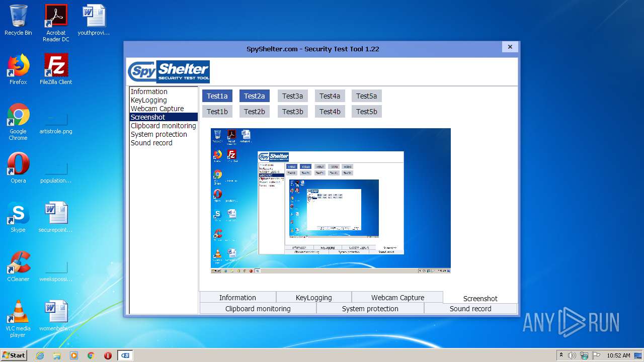Screen dimensions: 644x362
Task: Launch Firefox from the desktop
Action: point(18,69)
